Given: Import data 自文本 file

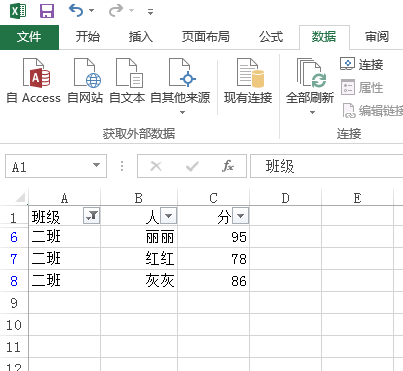Looking at the screenshot, I should point(127,81).
